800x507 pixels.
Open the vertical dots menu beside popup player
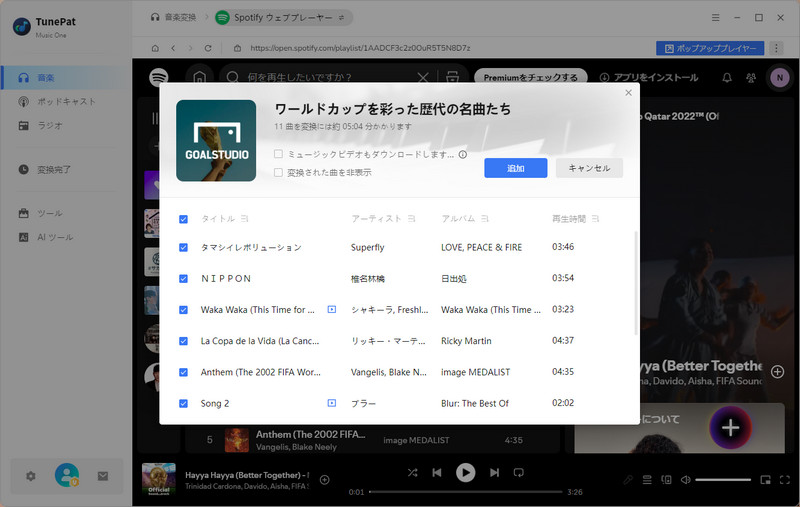[x=776, y=48]
